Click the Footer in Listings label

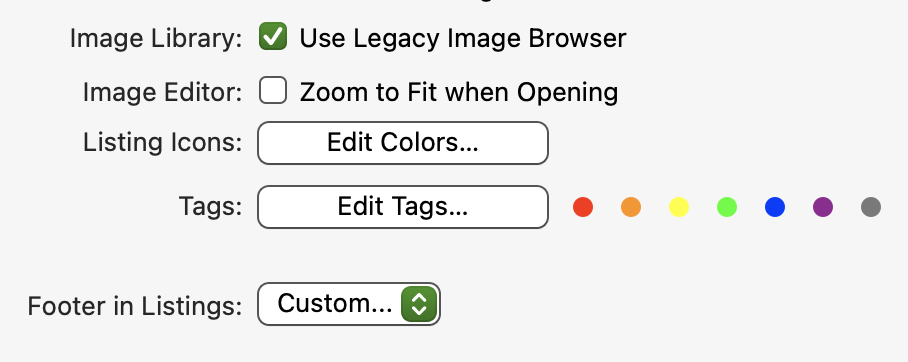pos(134,306)
